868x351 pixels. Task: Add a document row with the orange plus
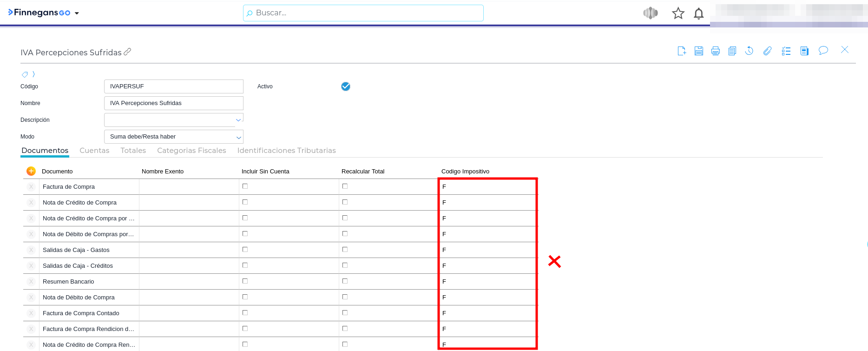(x=31, y=171)
